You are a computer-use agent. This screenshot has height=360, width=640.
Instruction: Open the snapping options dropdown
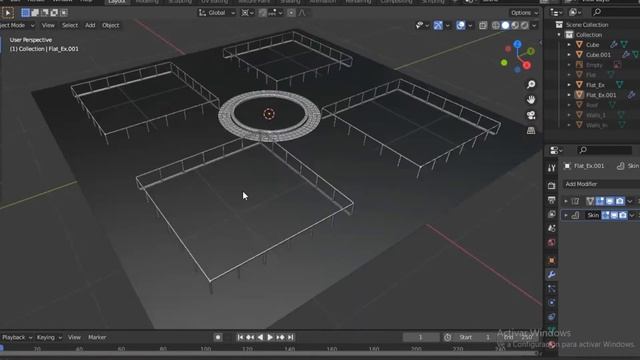pyautogui.click(x=276, y=13)
